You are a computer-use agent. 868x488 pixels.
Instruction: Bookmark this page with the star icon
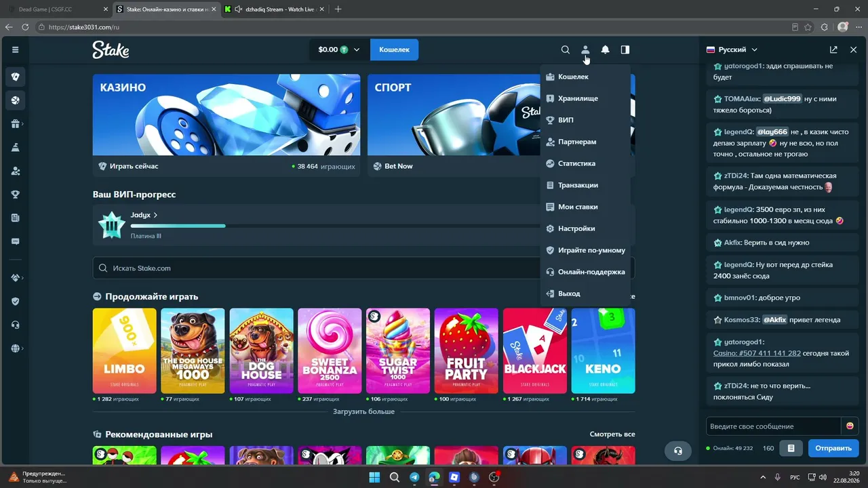coord(808,27)
